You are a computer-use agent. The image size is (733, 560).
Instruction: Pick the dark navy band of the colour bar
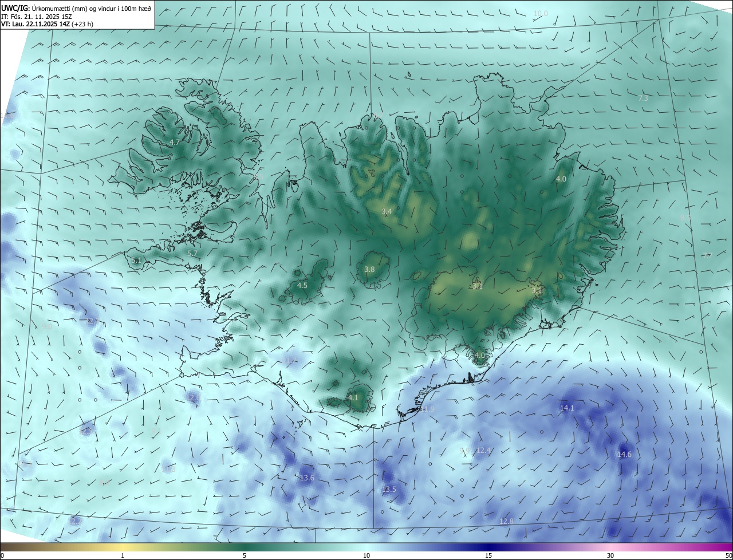[x=488, y=547]
